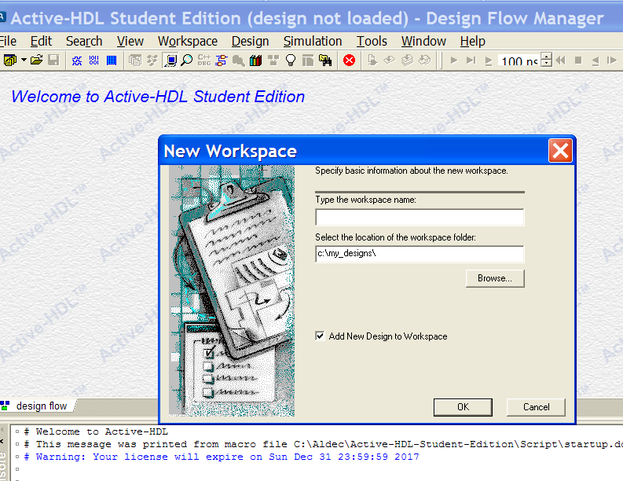Click the grayed stacked layers arrow icon
Screen dimensions: 623x481
point(407,60)
